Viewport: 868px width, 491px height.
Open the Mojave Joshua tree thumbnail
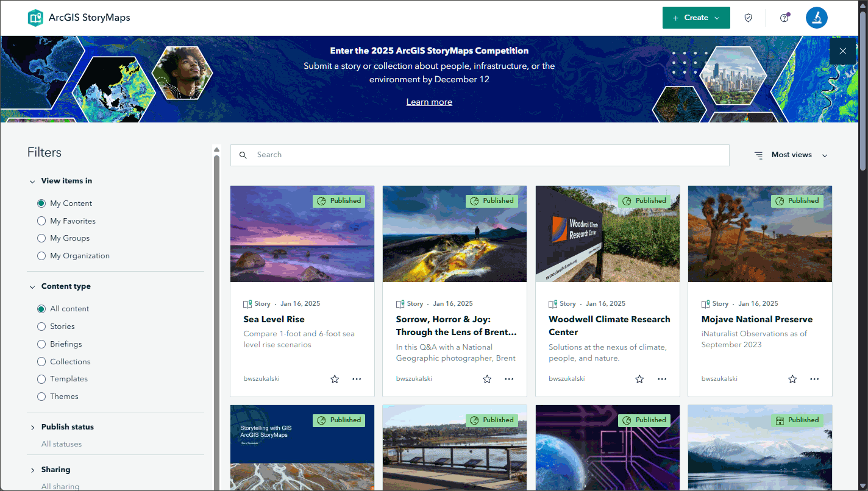click(x=760, y=234)
